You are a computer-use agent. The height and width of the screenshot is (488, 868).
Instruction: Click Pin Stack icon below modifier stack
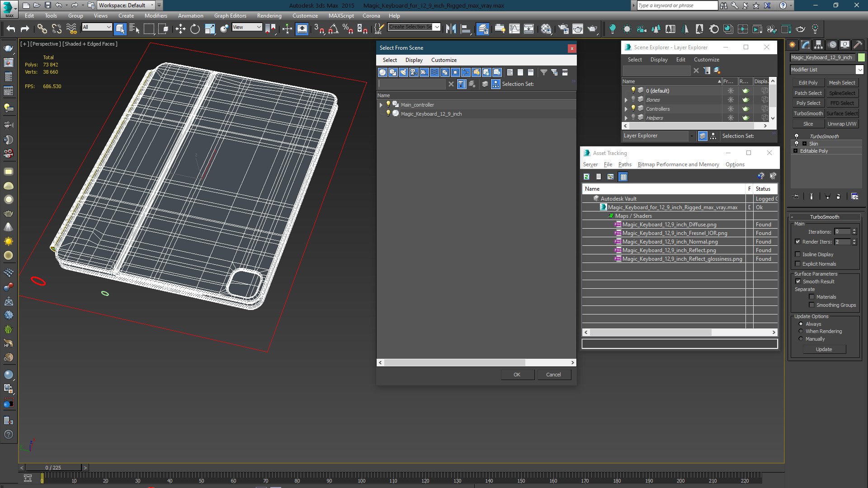point(796,197)
